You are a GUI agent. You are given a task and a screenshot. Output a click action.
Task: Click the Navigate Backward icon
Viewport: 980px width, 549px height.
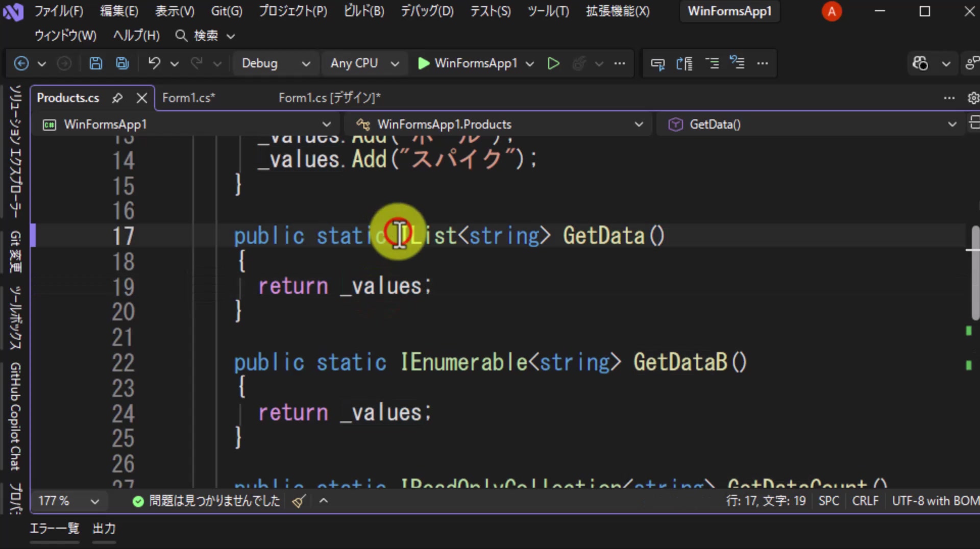pos(21,63)
